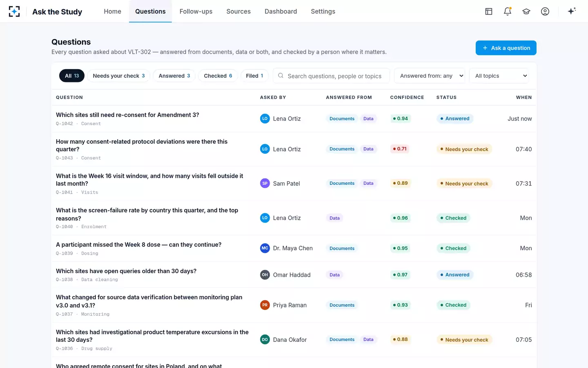This screenshot has width=588, height=368.
Task: Open the user account icon
Action: 545,11
